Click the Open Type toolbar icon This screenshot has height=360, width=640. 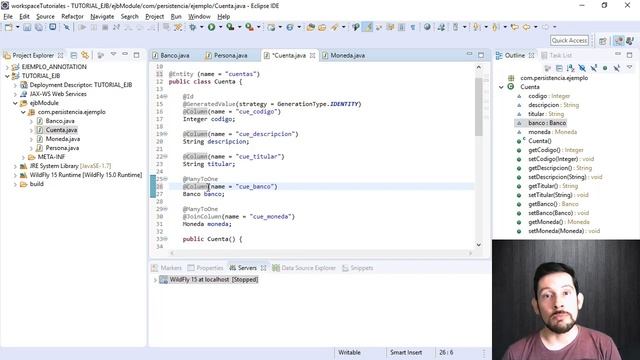click(x=311, y=27)
